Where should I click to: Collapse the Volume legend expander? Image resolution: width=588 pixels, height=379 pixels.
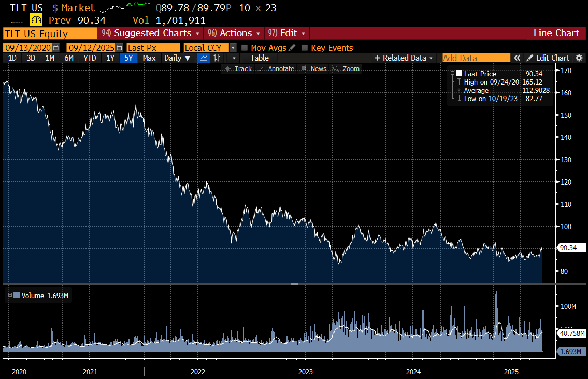point(10,295)
